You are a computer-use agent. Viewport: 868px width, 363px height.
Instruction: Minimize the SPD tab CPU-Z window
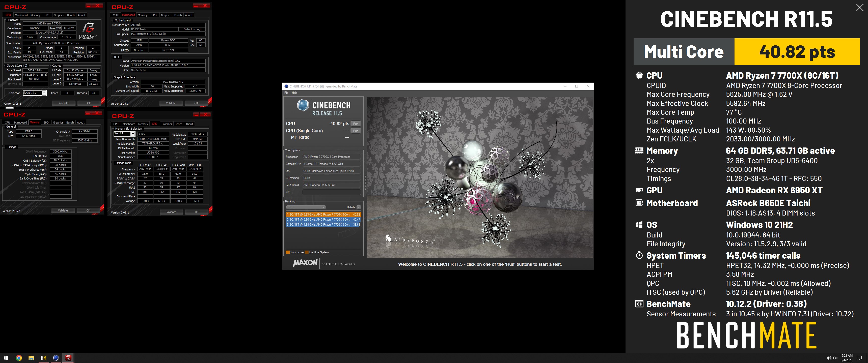tap(197, 114)
